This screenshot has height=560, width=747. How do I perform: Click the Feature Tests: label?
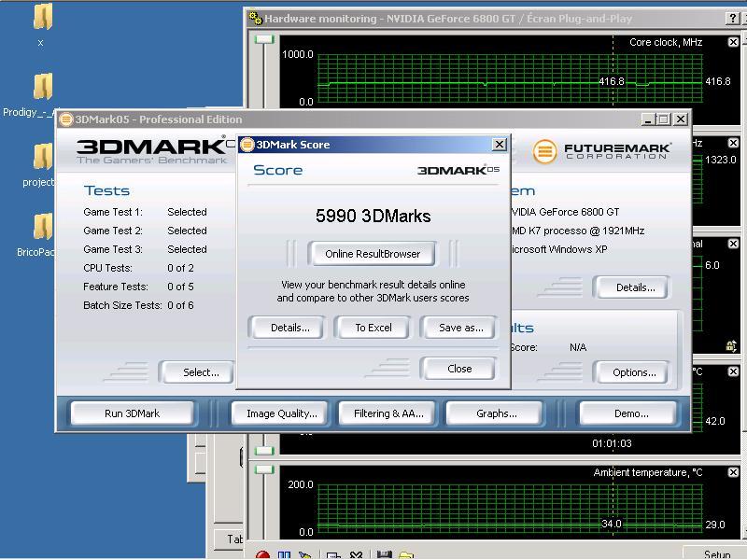pyautogui.click(x=116, y=287)
